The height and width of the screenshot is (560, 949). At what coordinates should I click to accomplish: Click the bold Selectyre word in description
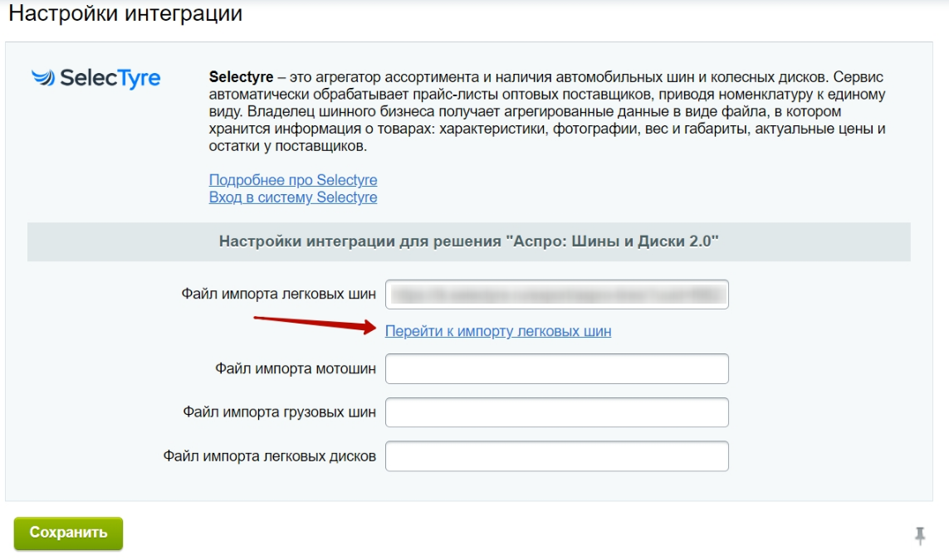241,77
